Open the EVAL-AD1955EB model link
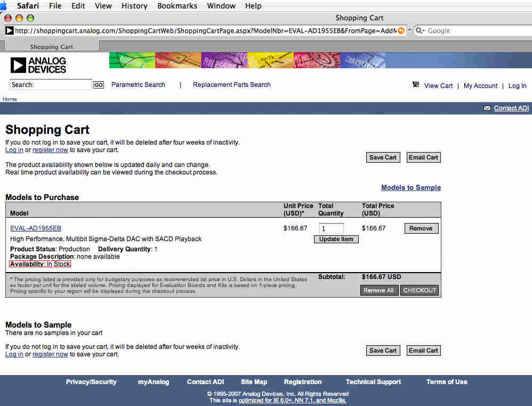Screen dimensions: 532x406 point(36,228)
